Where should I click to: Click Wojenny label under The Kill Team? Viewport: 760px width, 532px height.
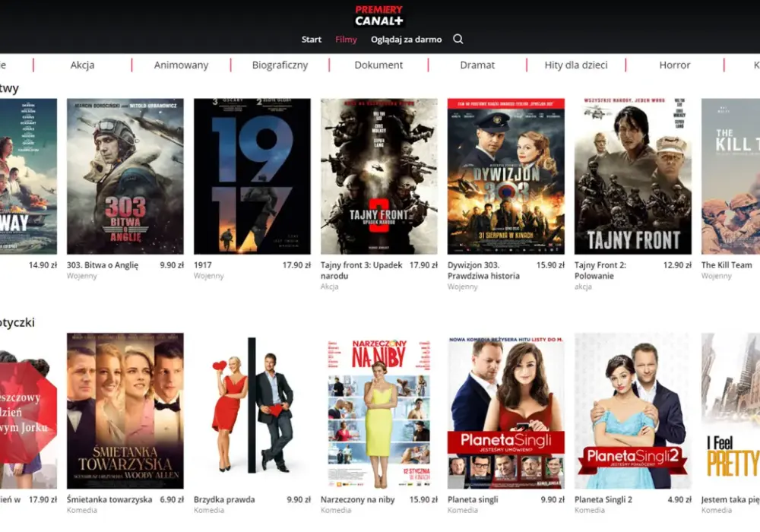pyautogui.click(x=717, y=276)
